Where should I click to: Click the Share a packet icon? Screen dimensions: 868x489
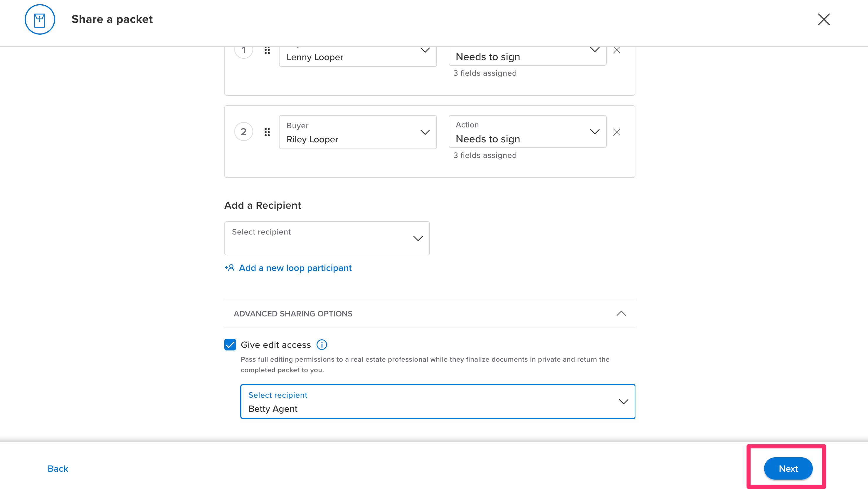39,19
